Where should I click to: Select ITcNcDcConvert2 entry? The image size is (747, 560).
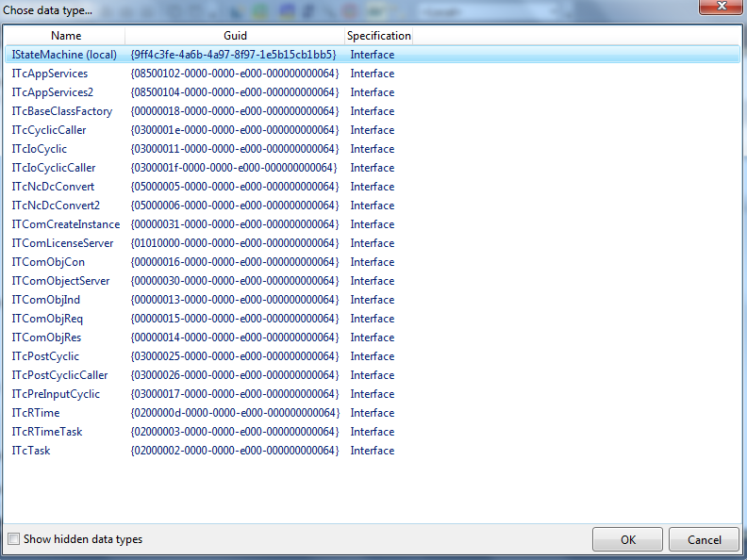[x=56, y=206]
